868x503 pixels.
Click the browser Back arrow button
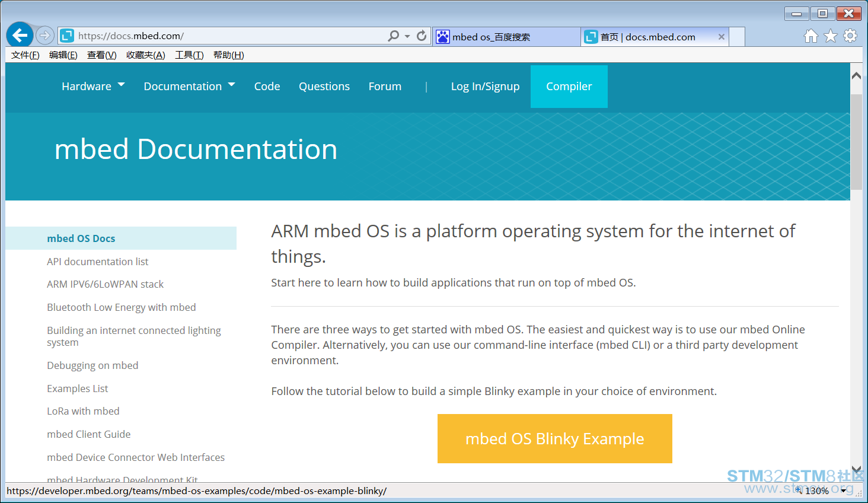pos(20,36)
